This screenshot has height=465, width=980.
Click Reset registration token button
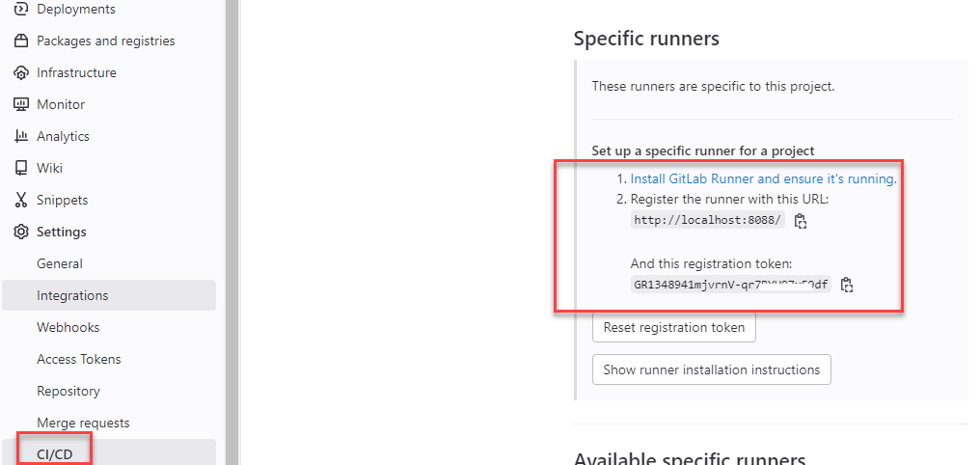tap(673, 327)
